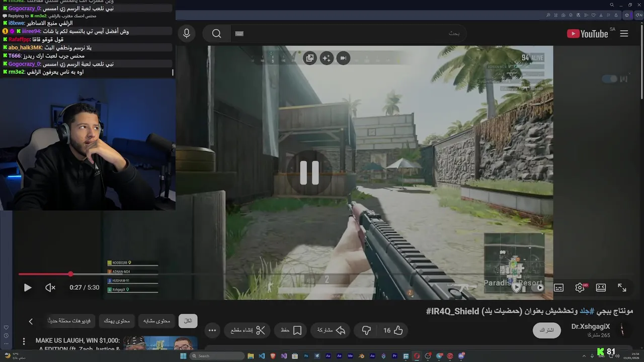Click the Share (مشاركة) button

point(331,330)
